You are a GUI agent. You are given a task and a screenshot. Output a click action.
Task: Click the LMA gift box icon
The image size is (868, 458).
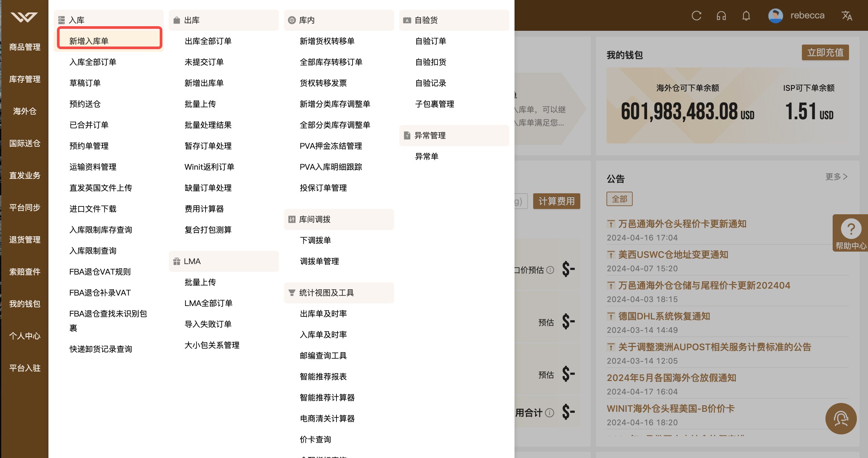click(176, 261)
